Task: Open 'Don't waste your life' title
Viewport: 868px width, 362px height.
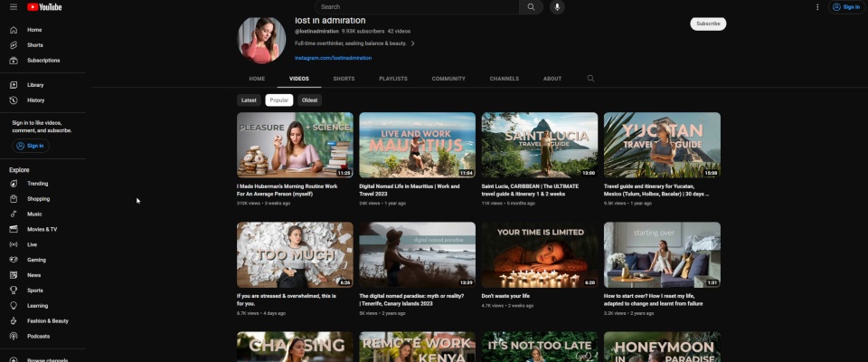Action: coord(505,296)
